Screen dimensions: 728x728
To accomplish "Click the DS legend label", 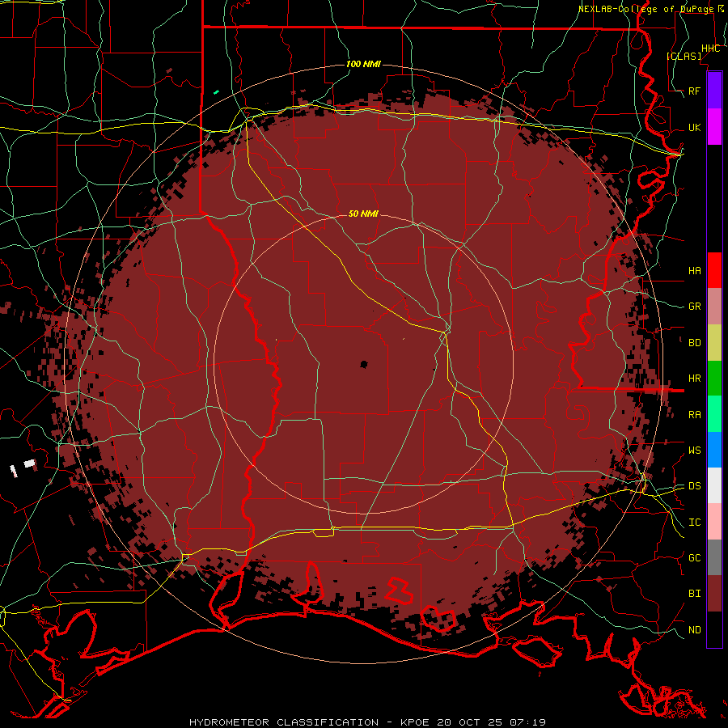I will (x=695, y=485).
